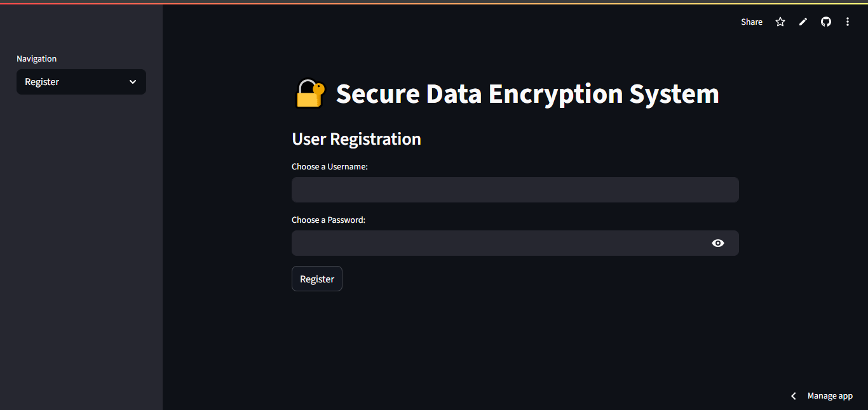Click the User Registration heading
Viewport: 868px width, 410px height.
pos(356,139)
